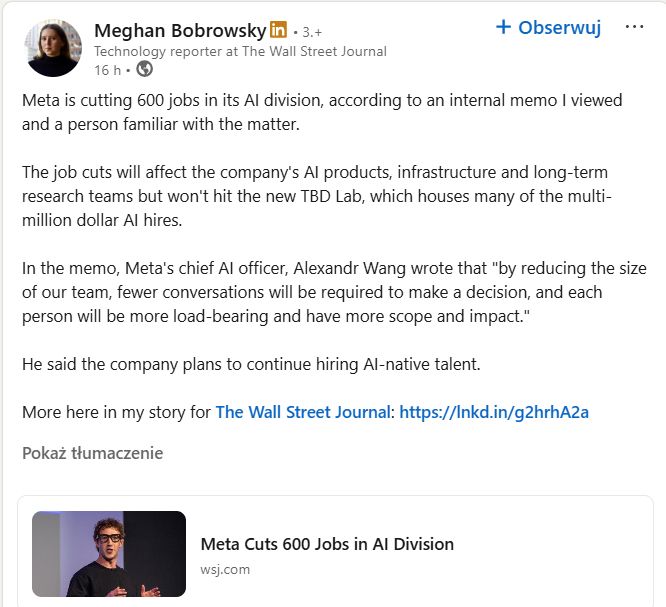Click the wsj.com source label
Viewport: 666px width, 607px height.
pyautogui.click(x=225, y=570)
